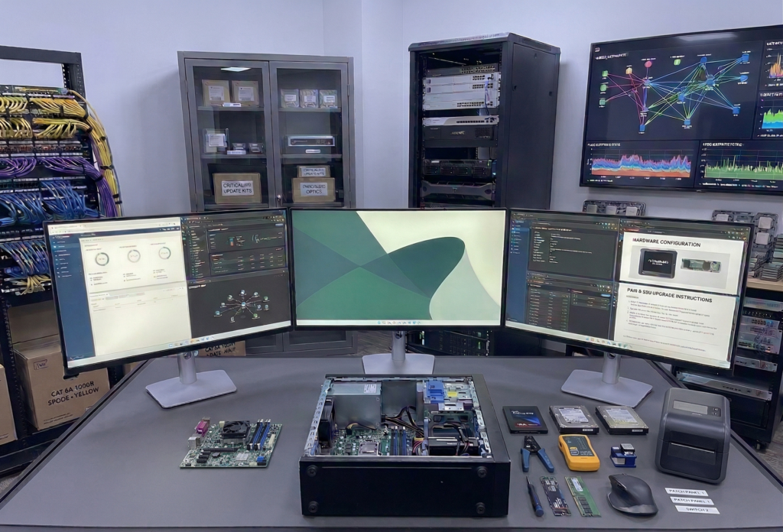783x532 pixels.
Task: Open the green M.2 module image in the hardware document
Action: tap(701, 266)
